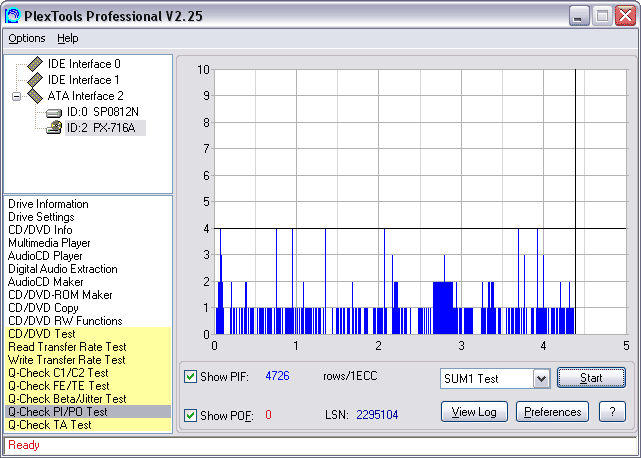
Task: Select the CD/DVD Test heading entry
Action: [x=88, y=334]
